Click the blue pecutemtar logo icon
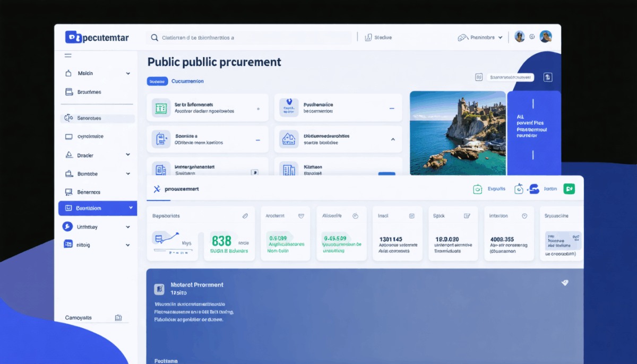 tap(74, 37)
